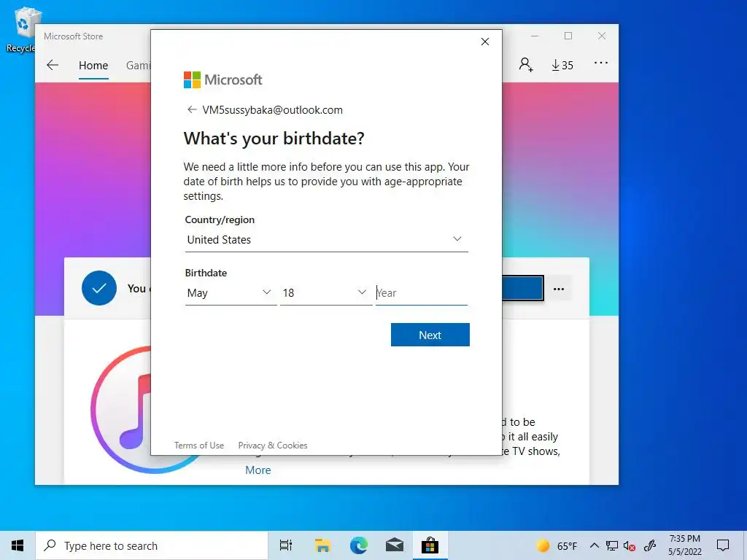Open network status tray icon
The width and height of the screenshot is (747, 560).
pyautogui.click(x=612, y=545)
